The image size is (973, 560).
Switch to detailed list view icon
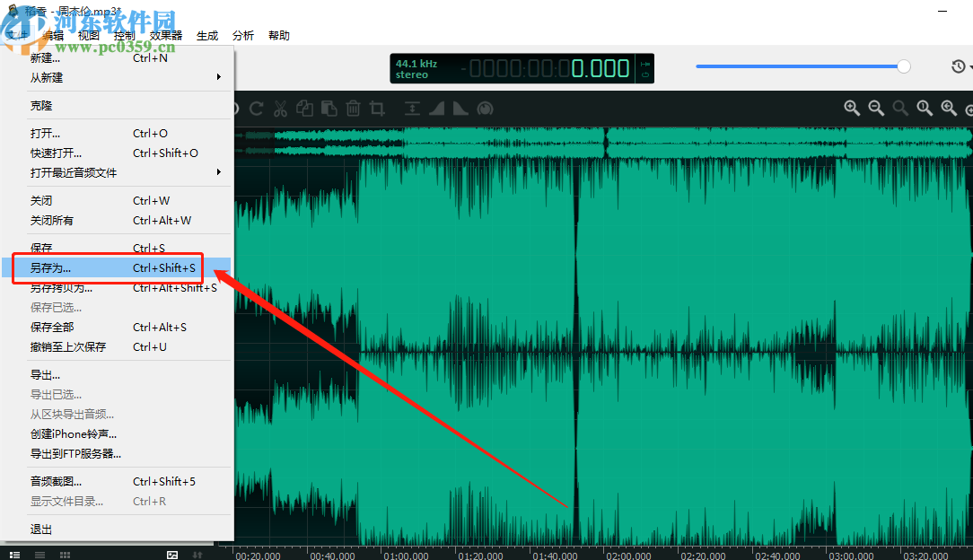15,555
